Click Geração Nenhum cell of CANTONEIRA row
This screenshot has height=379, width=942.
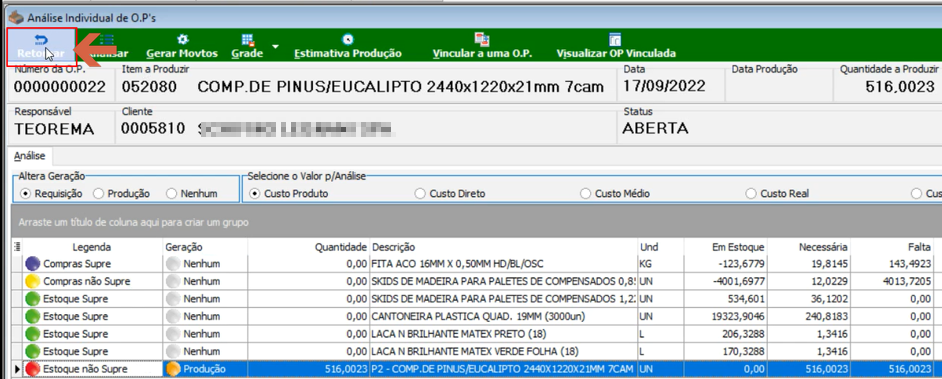click(x=205, y=316)
